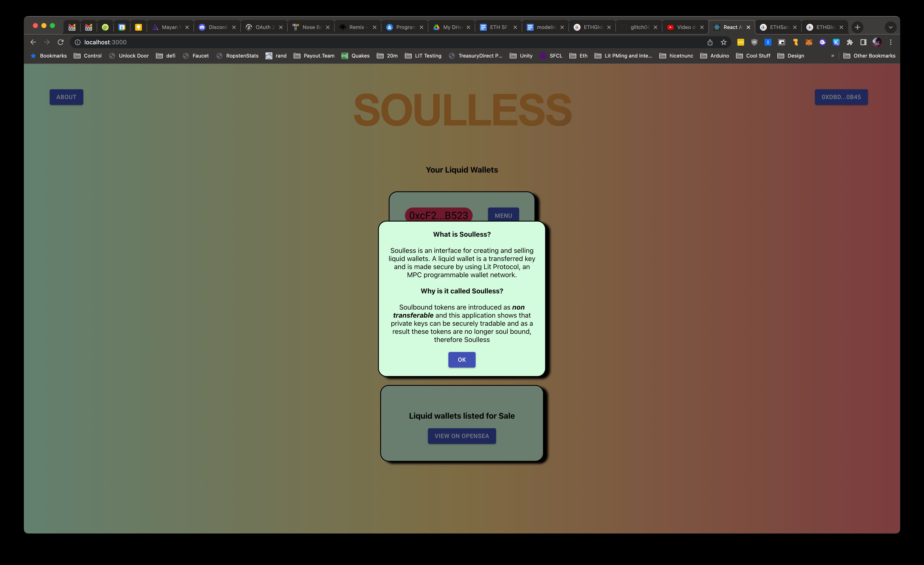Reload the page
Viewport: 924px width, 565px height.
[x=60, y=42]
